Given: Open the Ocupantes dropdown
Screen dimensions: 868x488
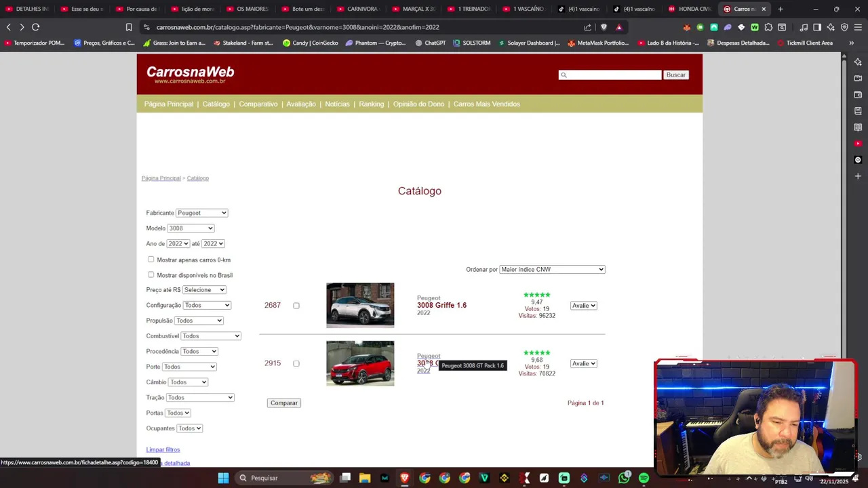Looking at the screenshot, I should point(189,428).
